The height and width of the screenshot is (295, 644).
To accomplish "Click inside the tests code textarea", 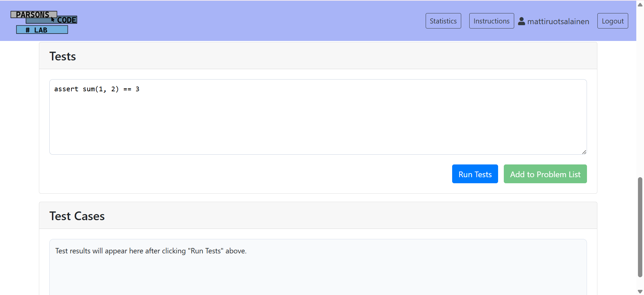I will coord(318,117).
